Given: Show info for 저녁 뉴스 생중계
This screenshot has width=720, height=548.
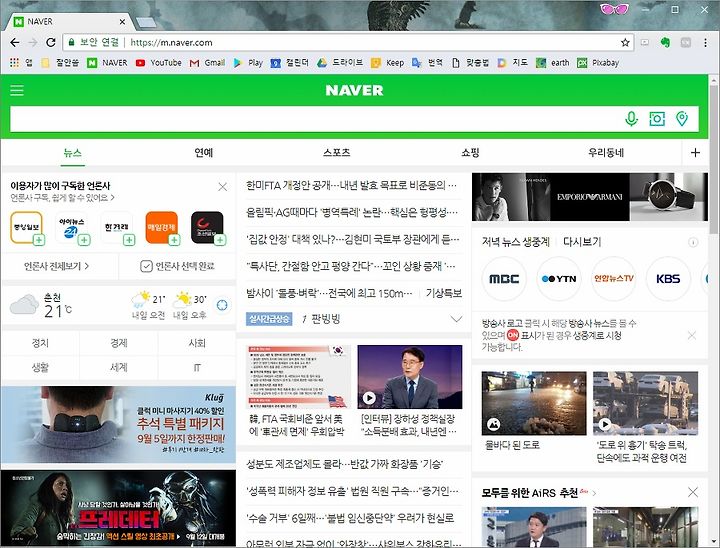Looking at the screenshot, I should (x=693, y=242).
